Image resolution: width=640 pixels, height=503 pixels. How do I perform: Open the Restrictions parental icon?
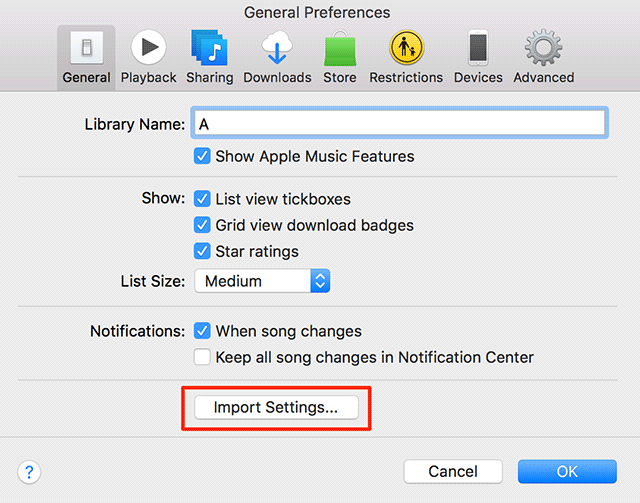tap(406, 48)
